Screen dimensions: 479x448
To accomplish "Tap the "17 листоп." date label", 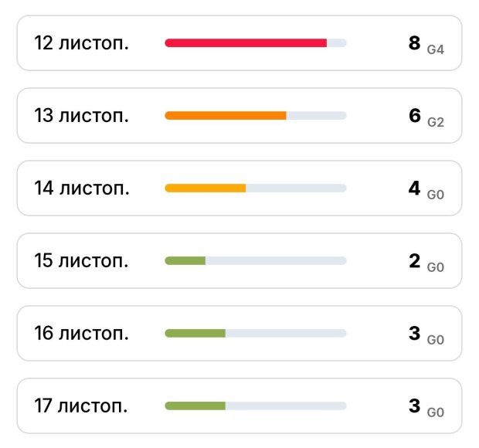I will point(81,406).
